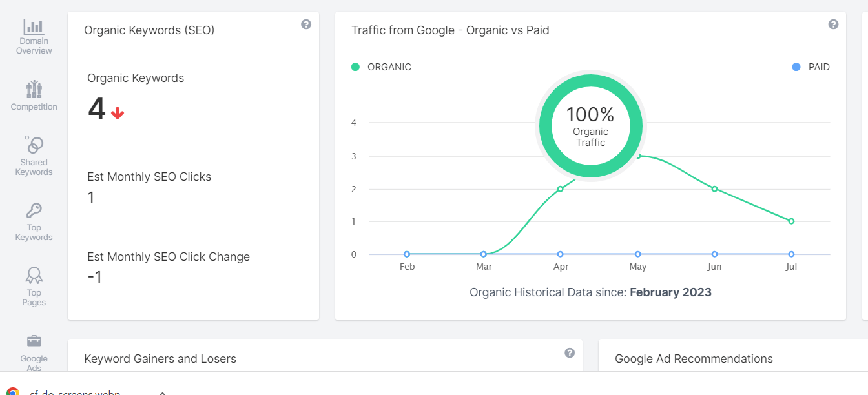The height and width of the screenshot is (395, 868).
Task: Open help for Keyword Gainers and Losers
Action: tap(570, 353)
